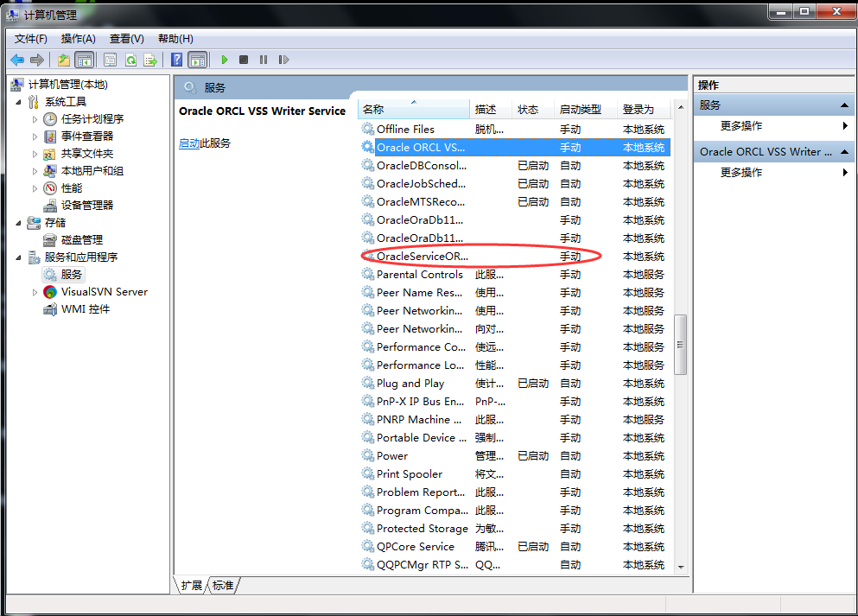Sort by the 描述 column header
Screen dimensions: 858x616
[491, 110]
